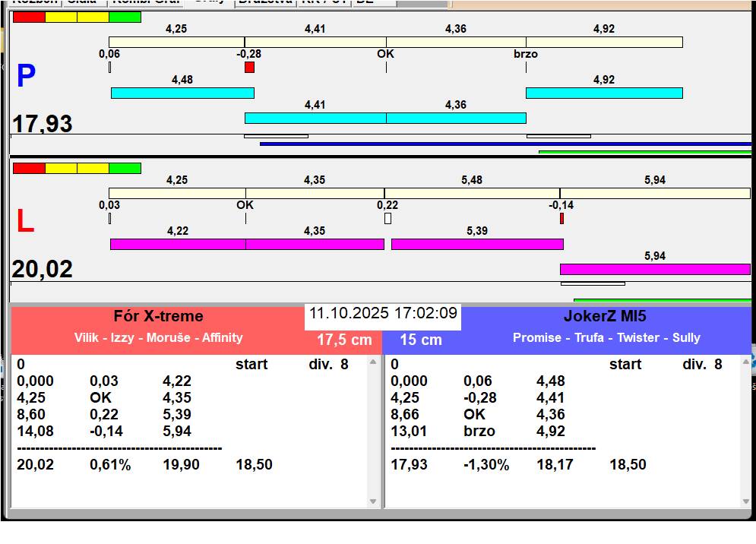Select the Fór X-treme team header
The width and height of the screenshot is (756, 544).
tap(158, 316)
